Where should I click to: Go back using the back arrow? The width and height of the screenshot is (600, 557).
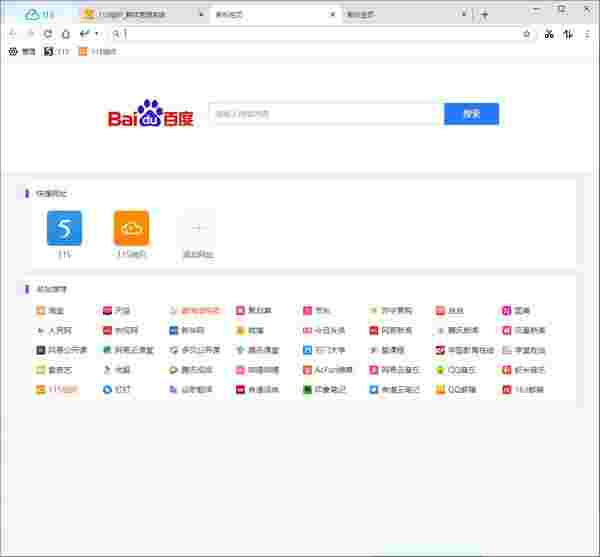coord(12,34)
